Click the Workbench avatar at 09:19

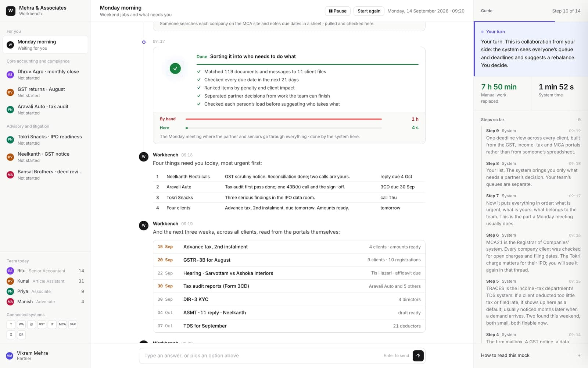[144, 225]
